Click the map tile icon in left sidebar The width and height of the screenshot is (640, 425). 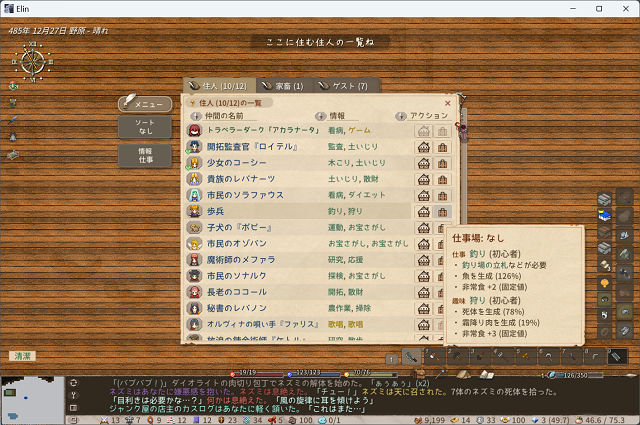pos(13,155)
